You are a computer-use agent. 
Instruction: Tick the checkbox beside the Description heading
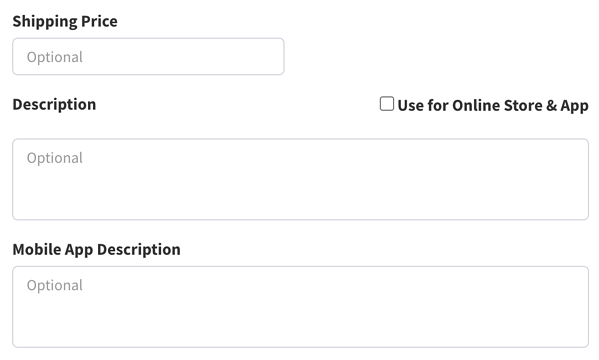pyautogui.click(x=387, y=104)
